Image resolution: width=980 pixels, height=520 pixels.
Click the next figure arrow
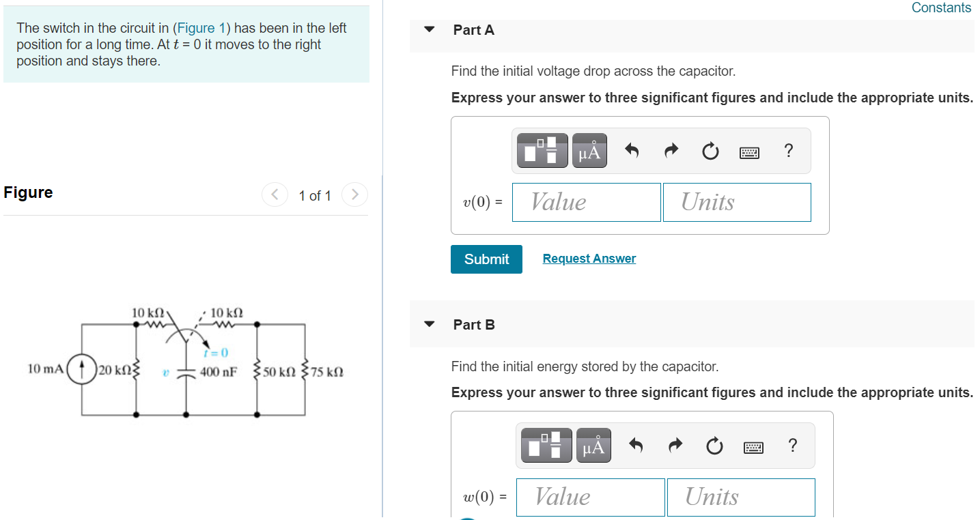[354, 194]
